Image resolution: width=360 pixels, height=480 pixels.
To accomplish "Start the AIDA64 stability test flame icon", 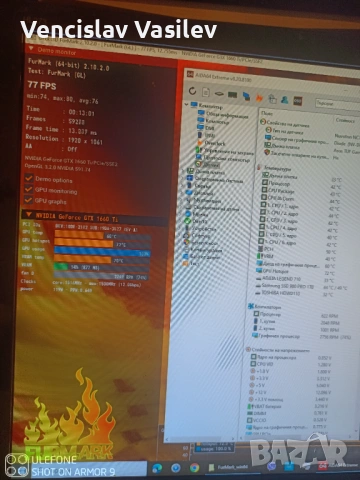I will [259, 98].
